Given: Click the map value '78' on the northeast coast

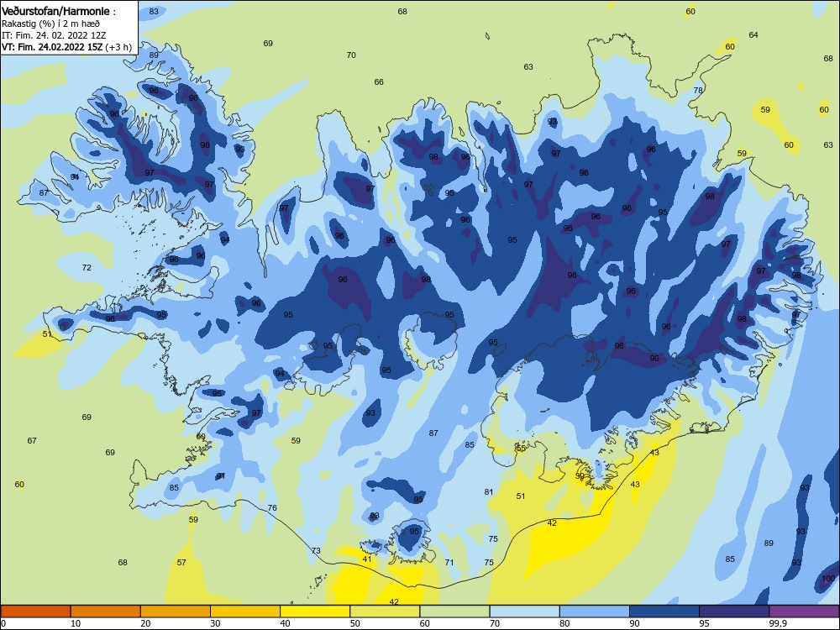Looking at the screenshot, I should pos(698,91).
